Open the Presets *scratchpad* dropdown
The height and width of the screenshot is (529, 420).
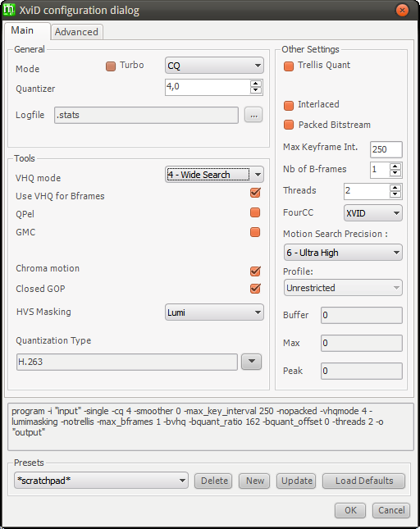pos(101,481)
